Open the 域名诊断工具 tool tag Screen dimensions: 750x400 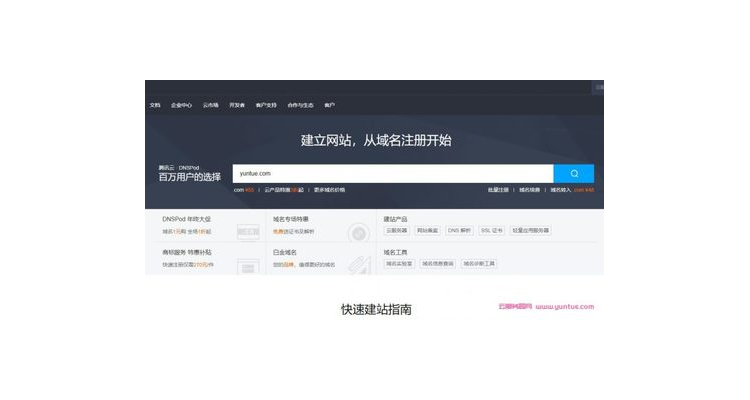click(479, 264)
